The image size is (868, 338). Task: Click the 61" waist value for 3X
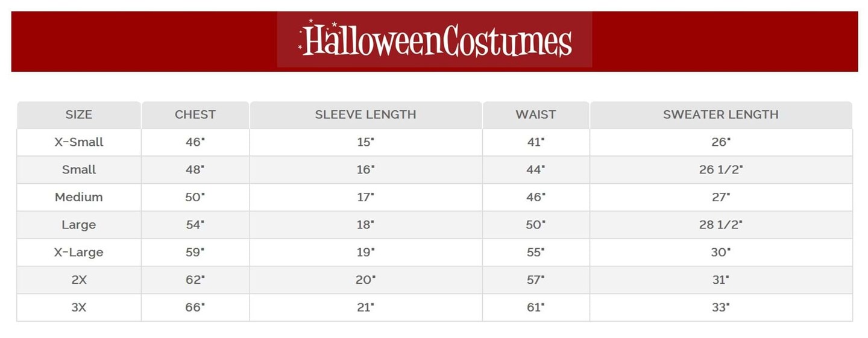[535, 307]
